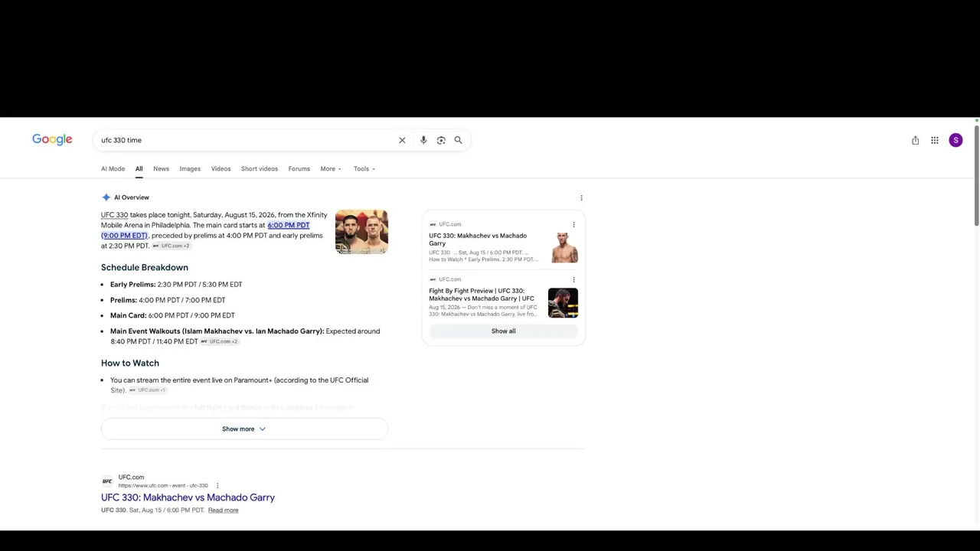The image size is (980, 551).
Task: Click the 'AI Overview' label
Action: coord(132,197)
